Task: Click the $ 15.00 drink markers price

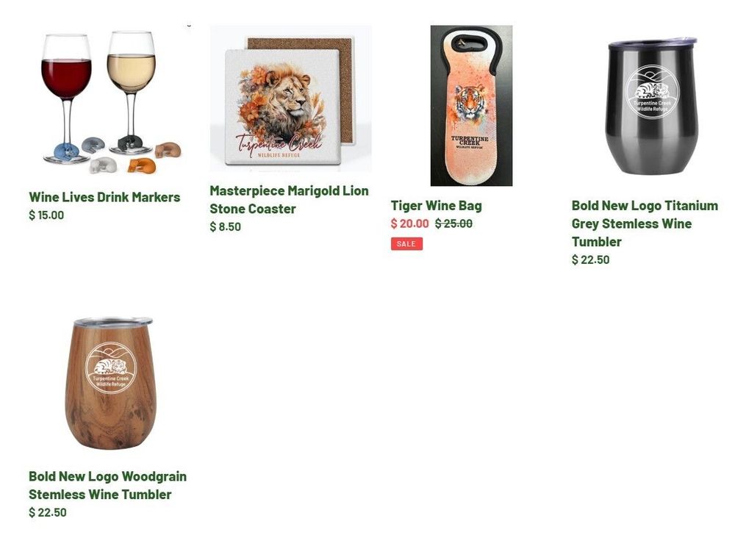Action: pyautogui.click(x=46, y=215)
